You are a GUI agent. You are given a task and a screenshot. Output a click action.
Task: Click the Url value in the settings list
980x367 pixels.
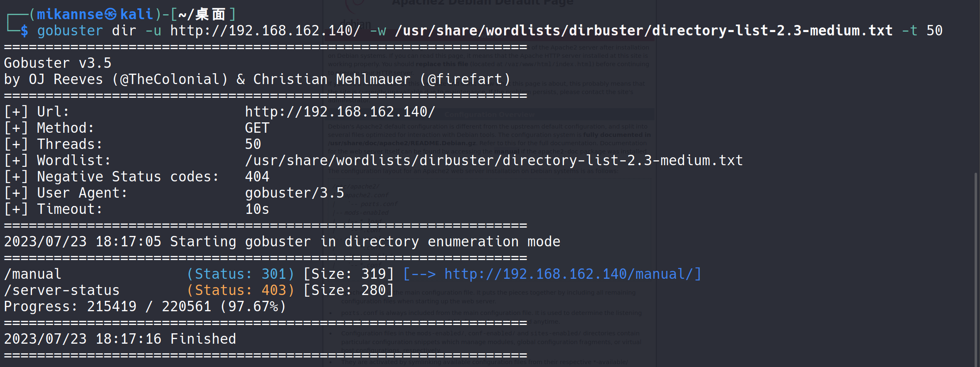(x=340, y=112)
